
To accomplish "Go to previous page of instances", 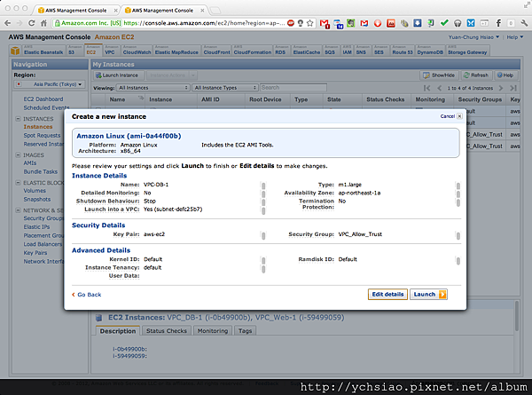I will click(440, 88).
